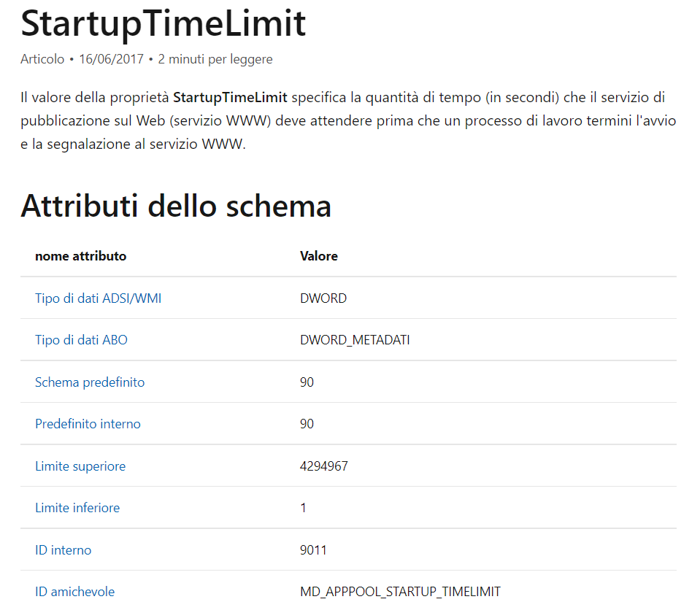Image resolution: width=700 pixels, height=610 pixels.
Task: Open the Predefinito interno link
Action: point(88,424)
